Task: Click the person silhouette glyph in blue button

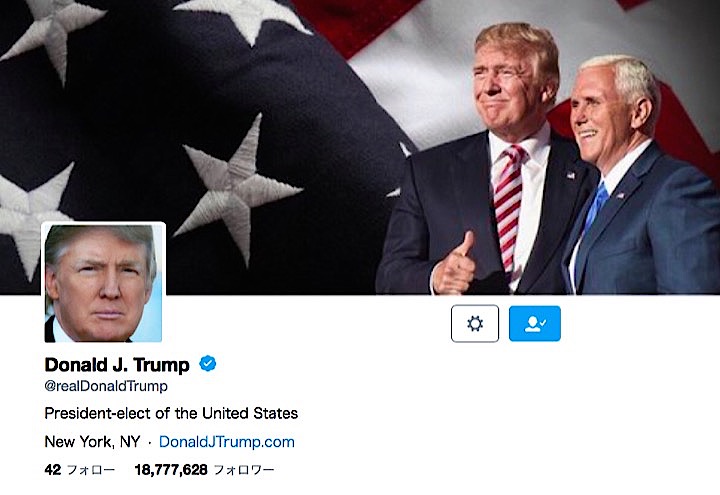Action: tap(534, 324)
